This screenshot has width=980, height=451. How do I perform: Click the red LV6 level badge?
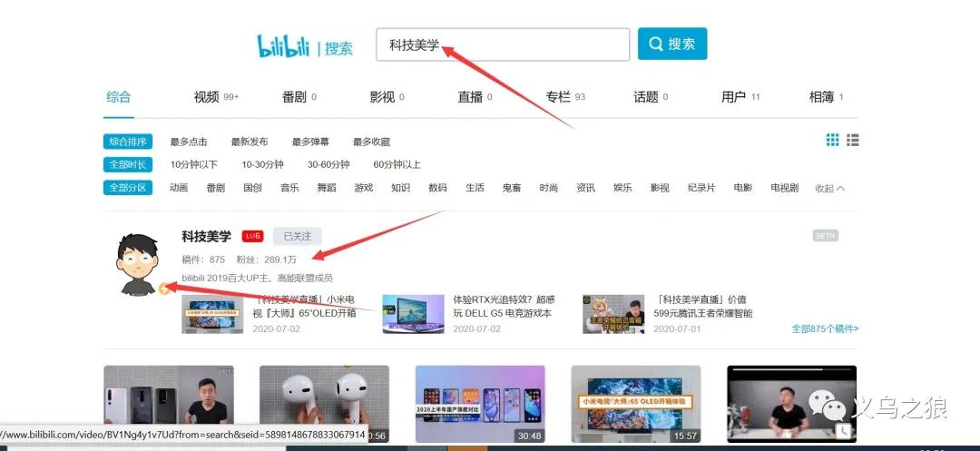click(x=252, y=237)
